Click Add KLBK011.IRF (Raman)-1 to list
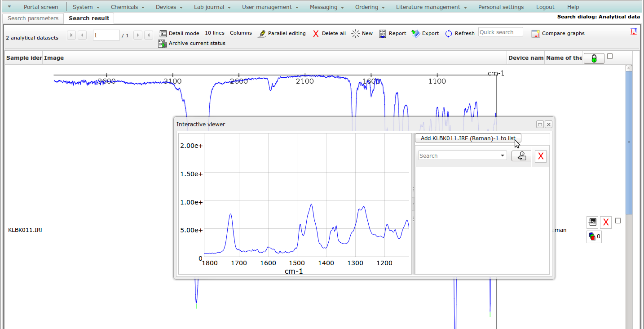Image resolution: width=644 pixels, height=329 pixels. (468, 138)
